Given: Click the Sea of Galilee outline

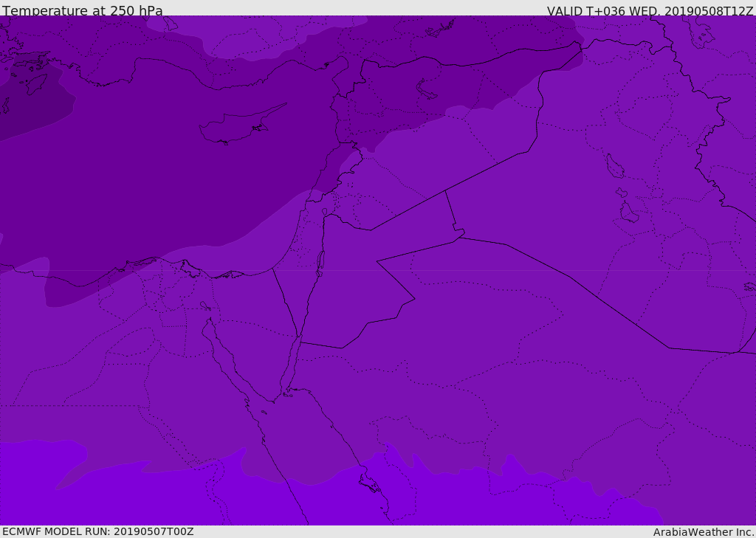Looking at the screenshot, I should point(324,213).
